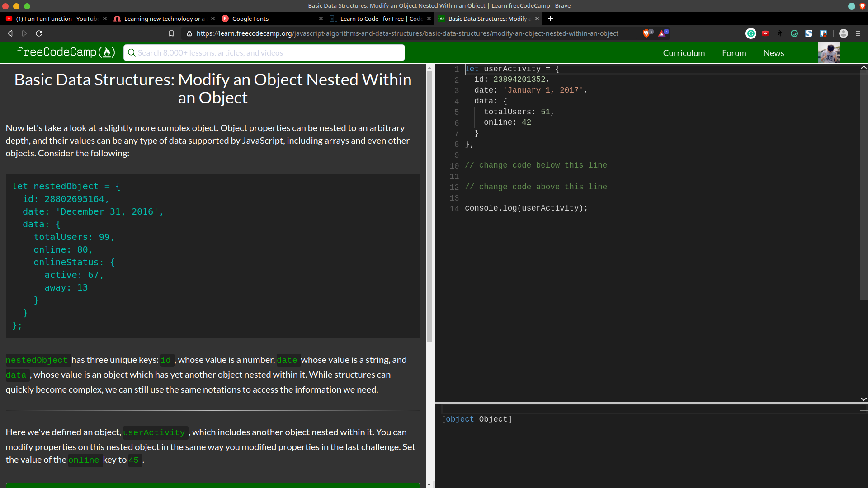Image resolution: width=868 pixels, height=488 pixels.
Task: Open a new browser tab
Action: coord(551,19)
